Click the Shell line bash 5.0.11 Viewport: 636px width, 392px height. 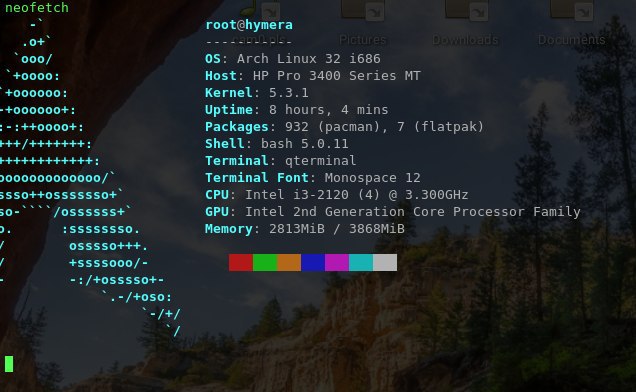(277, 144)
